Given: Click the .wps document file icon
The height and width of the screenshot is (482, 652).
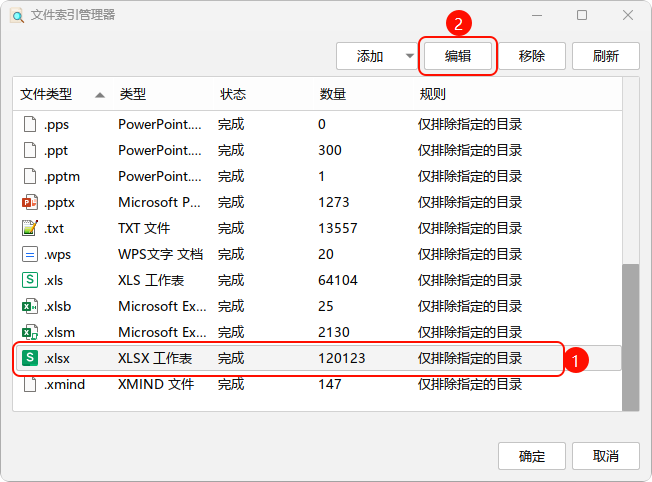Looking at the screenshot, I should click(x=29, y=254).
